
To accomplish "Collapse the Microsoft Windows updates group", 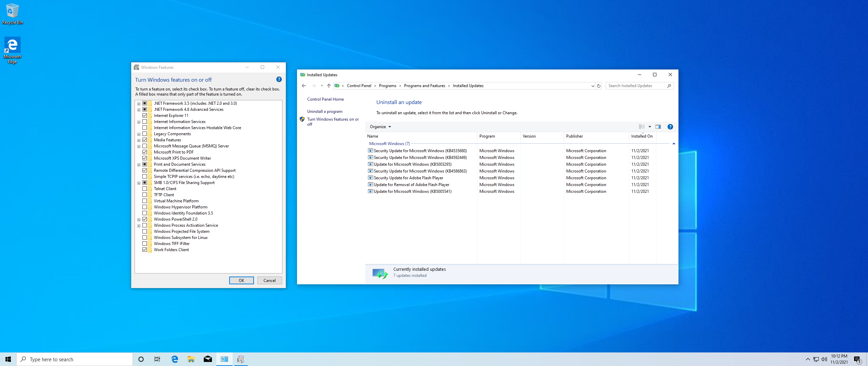I will coord(674,144).
